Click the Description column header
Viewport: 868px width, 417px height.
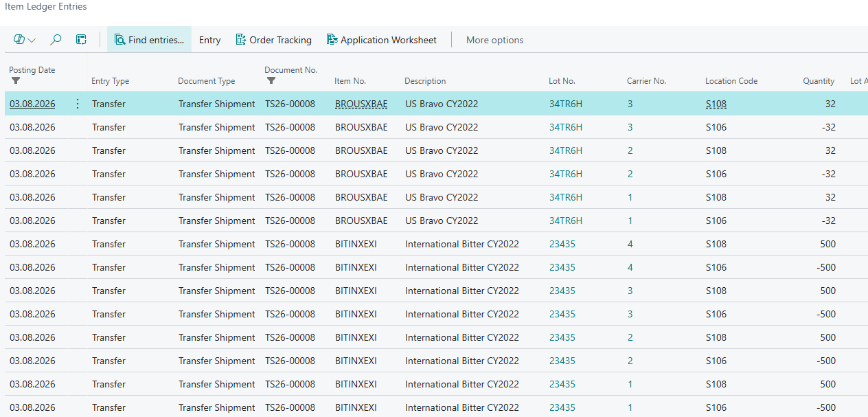425,81
